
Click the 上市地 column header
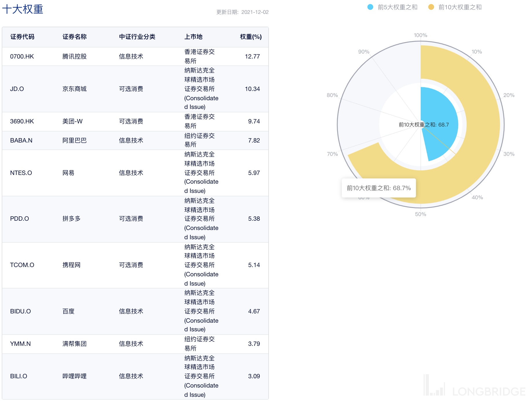pos(193,37)
